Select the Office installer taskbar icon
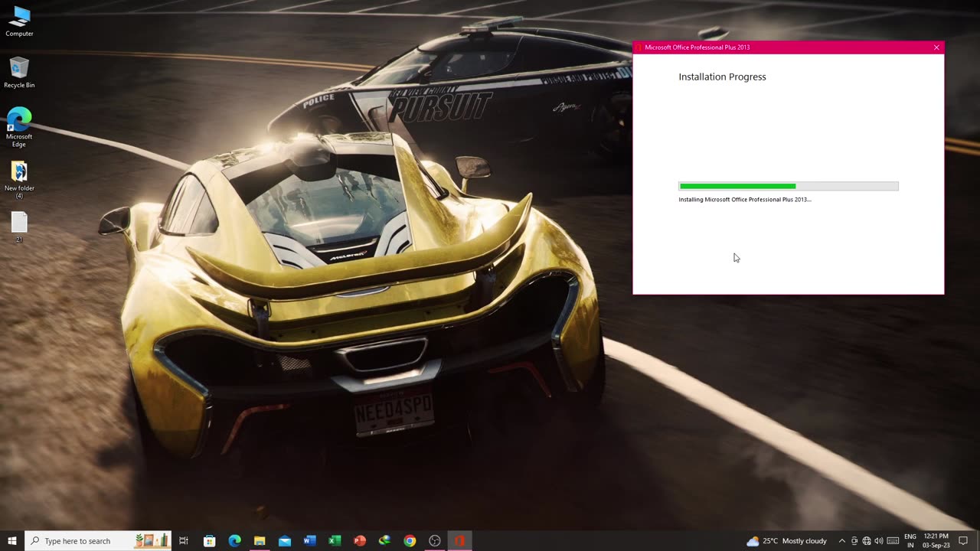This screenshot has width=980, height=551. tap(459, 541)
